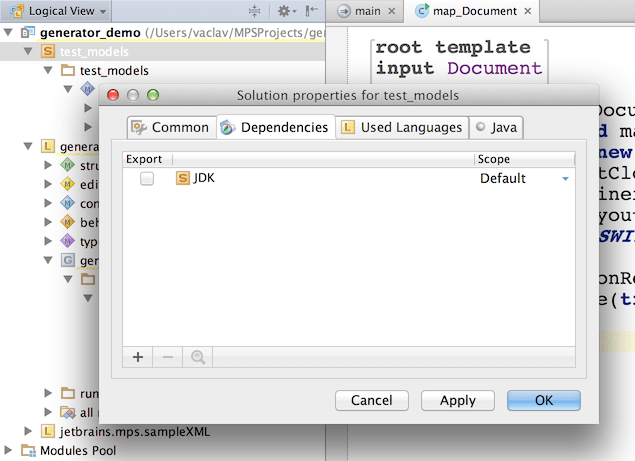635x461 pixels.
Task: Click the JDK solution icon in dependencies
Action: (183, 178)
